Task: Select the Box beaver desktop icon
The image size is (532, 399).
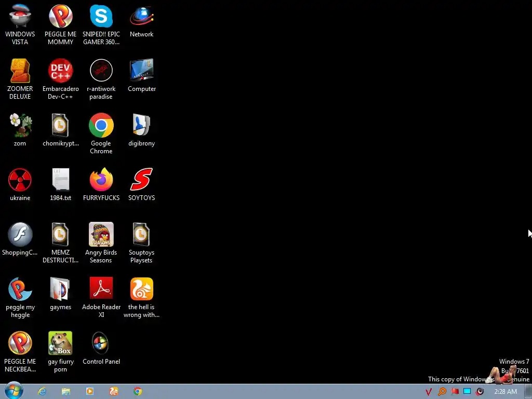Action: [60, 352]
